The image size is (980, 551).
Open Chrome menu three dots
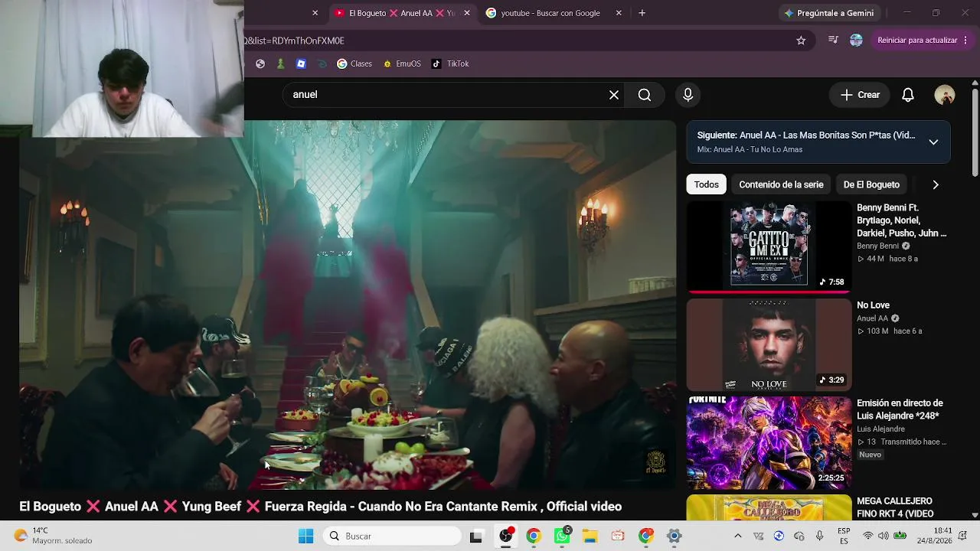pyautogui.click(x=965, y=41)
